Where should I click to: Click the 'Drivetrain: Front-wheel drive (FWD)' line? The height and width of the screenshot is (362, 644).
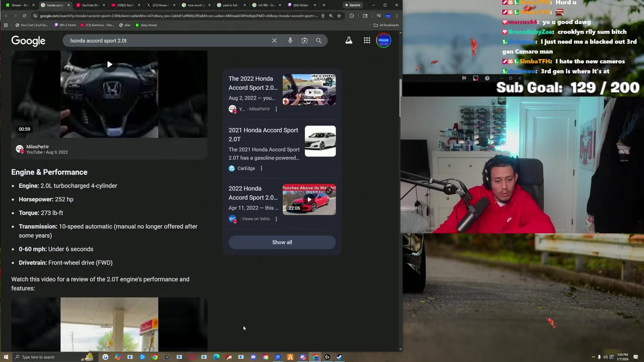(65, 262)
